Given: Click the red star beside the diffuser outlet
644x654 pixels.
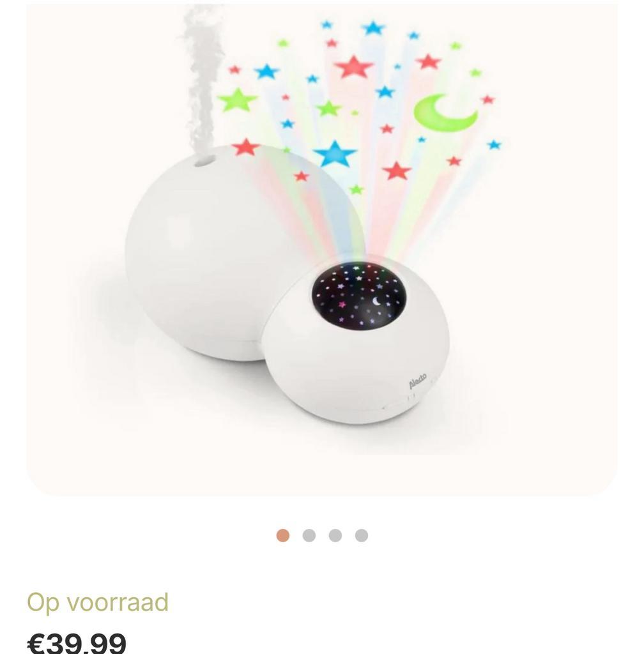Looking at the screenshot, I should [246, 148].
